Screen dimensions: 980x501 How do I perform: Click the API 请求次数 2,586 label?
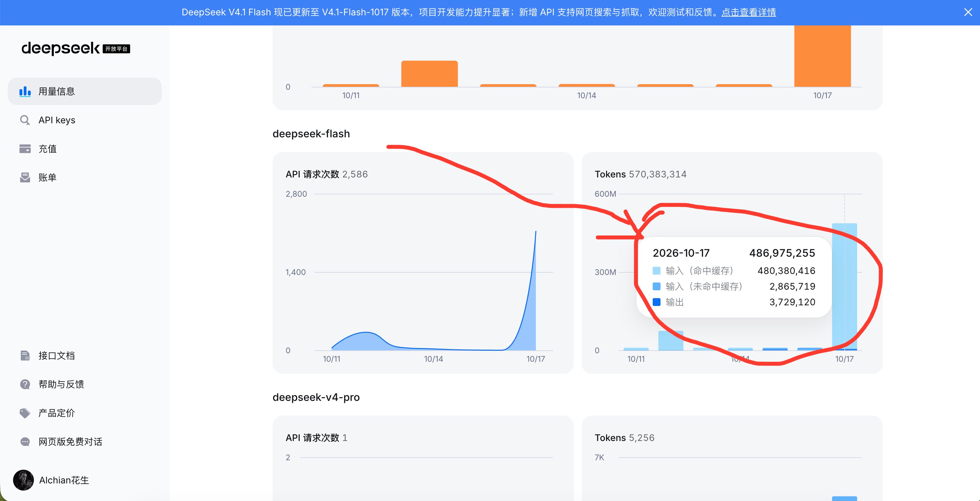[x=327, y=175]
